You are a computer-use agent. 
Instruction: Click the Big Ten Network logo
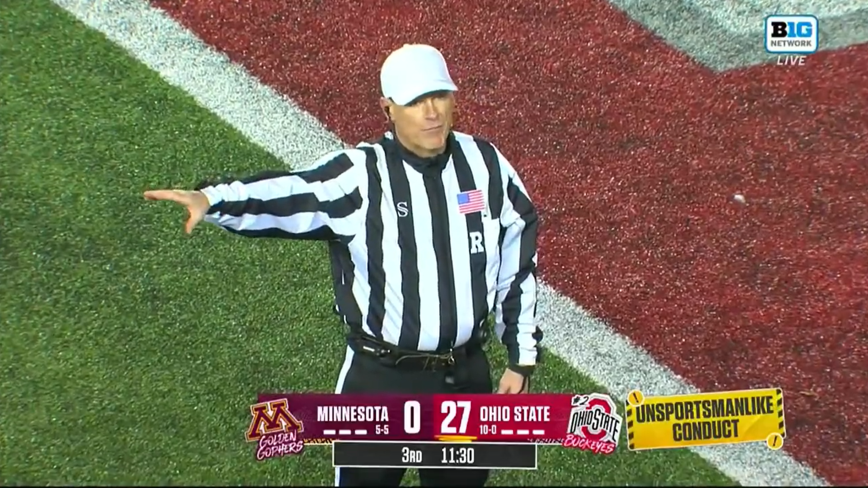(791, 34)
